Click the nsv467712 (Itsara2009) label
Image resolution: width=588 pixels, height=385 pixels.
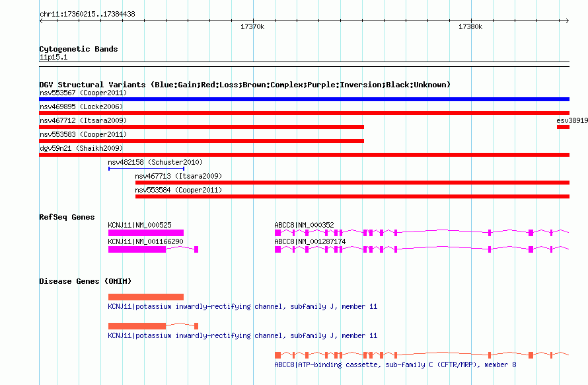click(x=83, y=120)
